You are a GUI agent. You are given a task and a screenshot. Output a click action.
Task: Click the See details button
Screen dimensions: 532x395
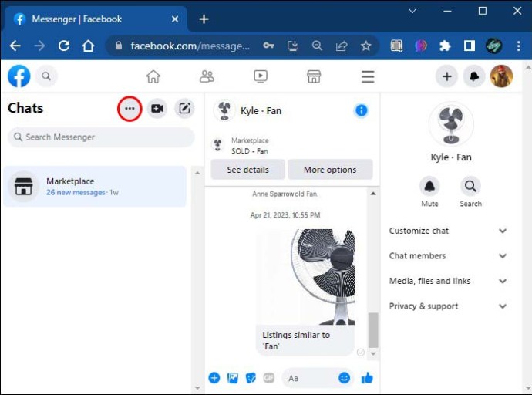247,170
